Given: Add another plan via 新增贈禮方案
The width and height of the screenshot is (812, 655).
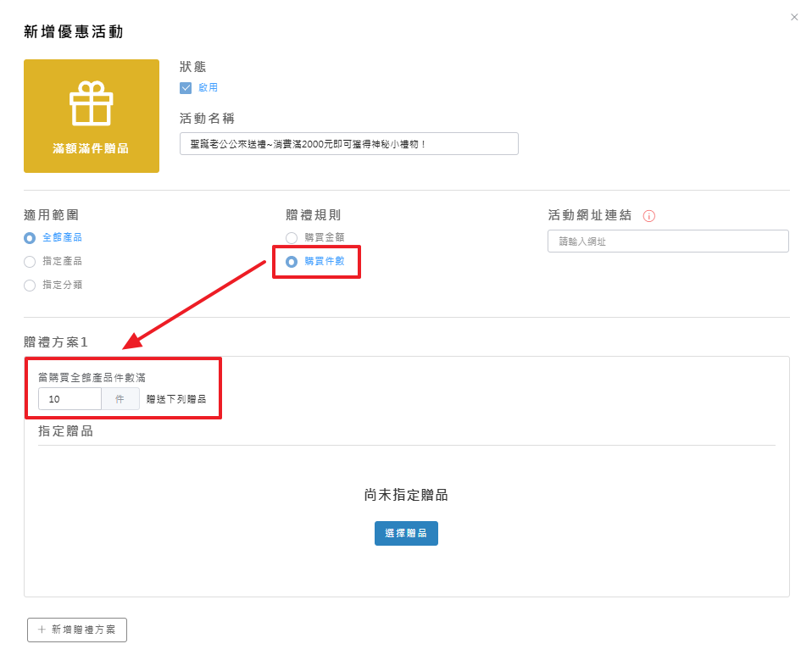Looking at the screenshot, I should [x=77, y=630].
